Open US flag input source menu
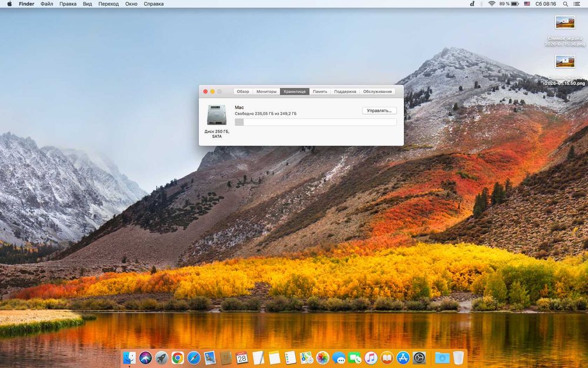Image resolution: width=588 pixels, height=368 pixels. (527, 4)
